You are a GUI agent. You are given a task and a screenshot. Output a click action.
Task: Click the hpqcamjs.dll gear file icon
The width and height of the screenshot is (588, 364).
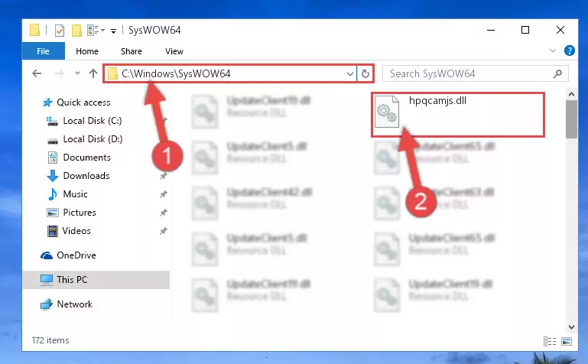(387, 112)
